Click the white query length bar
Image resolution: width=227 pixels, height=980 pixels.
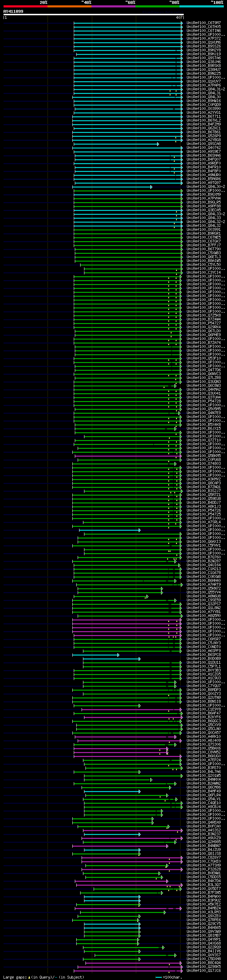pos(93,15)
